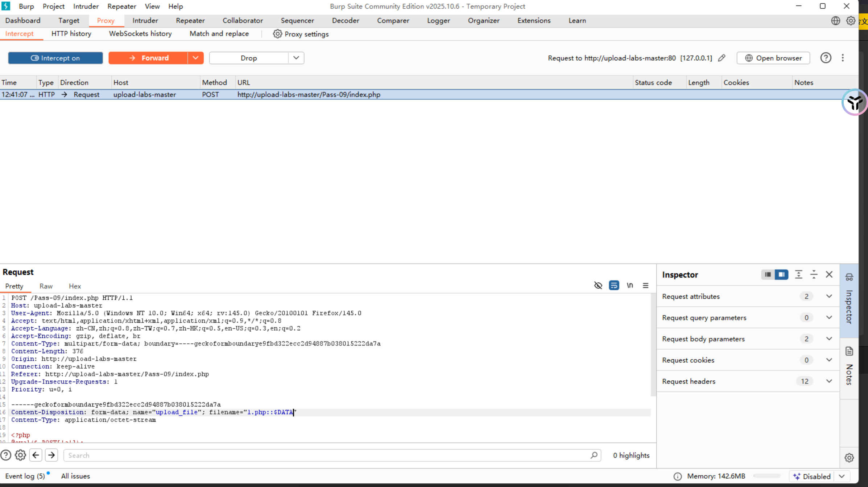Turn off the Intercept on toggle

coord(55,58)
